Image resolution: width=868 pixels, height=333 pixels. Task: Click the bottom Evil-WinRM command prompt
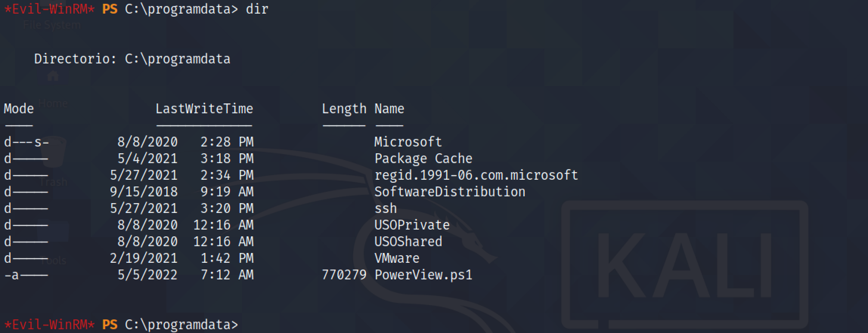[121, 325]
